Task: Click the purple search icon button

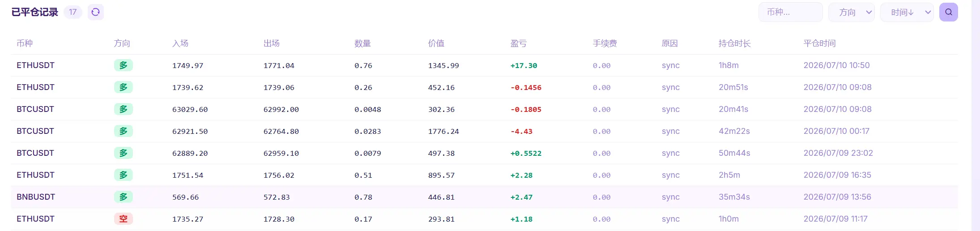Action: [x=948, y=12]
